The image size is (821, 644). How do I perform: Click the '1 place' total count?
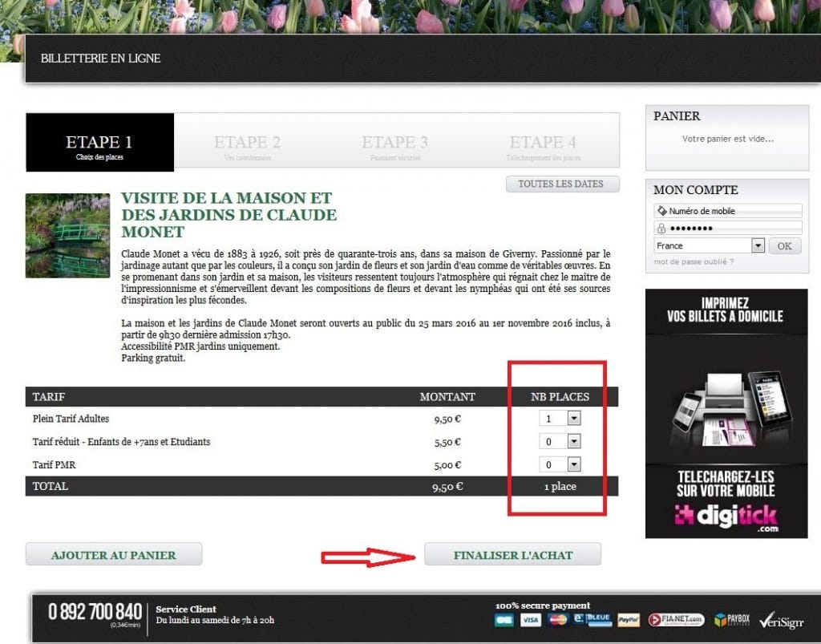[x=560, y=486]
